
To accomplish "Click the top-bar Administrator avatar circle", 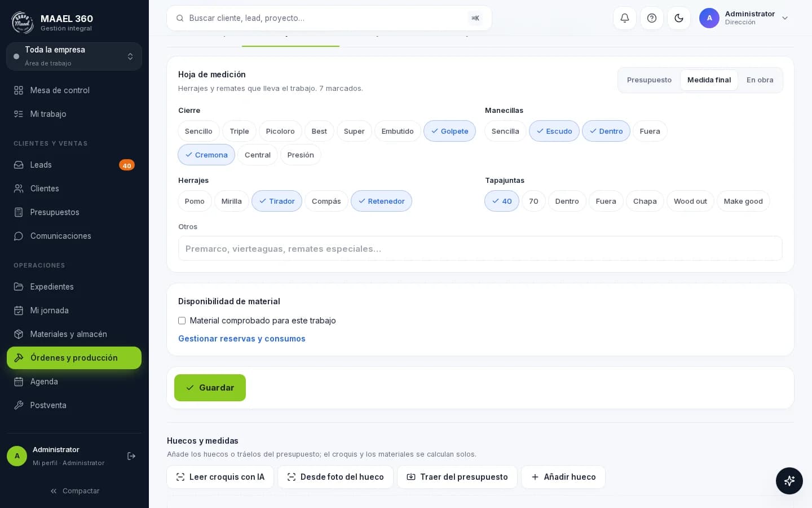I will tap(709, 18).
